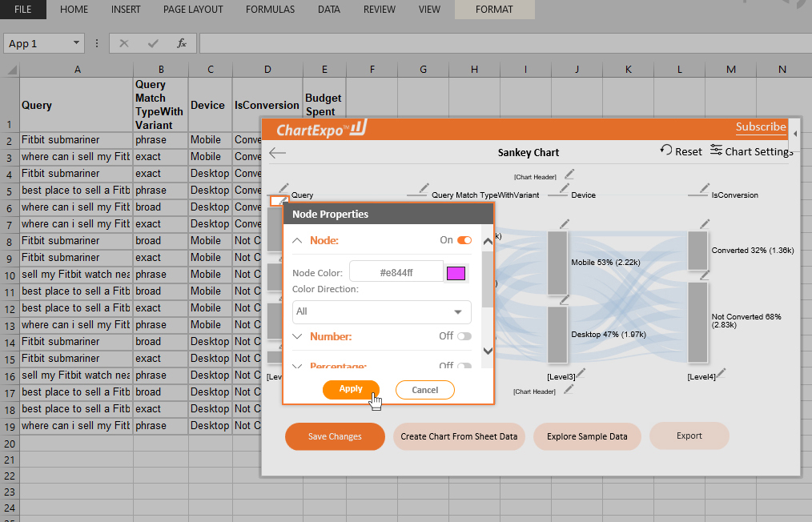812x522 pixels.
Task: Click the Select All corner triangle
Action: 11,70
